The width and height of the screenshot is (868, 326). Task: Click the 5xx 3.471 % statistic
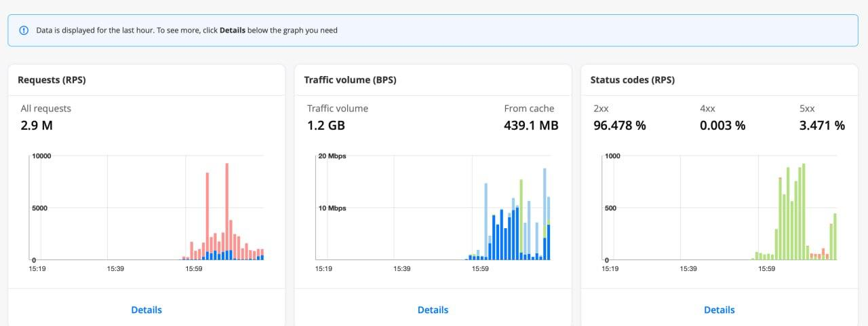click(822, 126)
